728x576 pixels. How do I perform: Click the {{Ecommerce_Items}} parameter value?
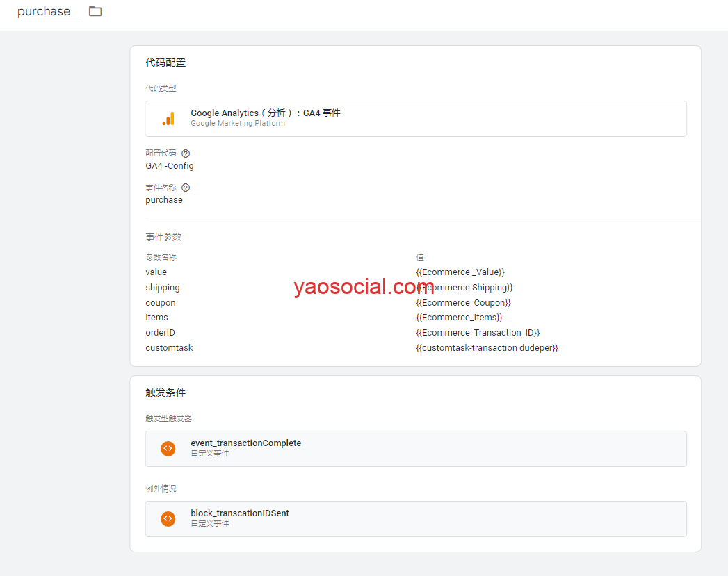tap(459, 318)
